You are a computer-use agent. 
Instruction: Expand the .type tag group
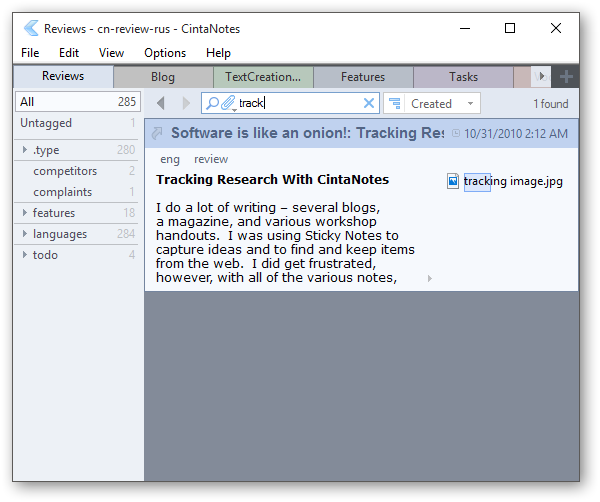tap(25, 150)
